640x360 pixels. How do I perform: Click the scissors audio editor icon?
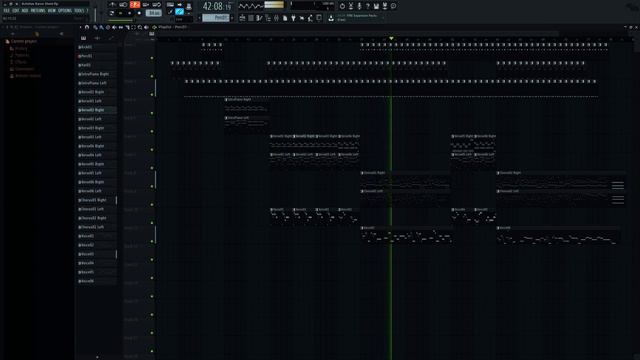[x=351, y=6]
